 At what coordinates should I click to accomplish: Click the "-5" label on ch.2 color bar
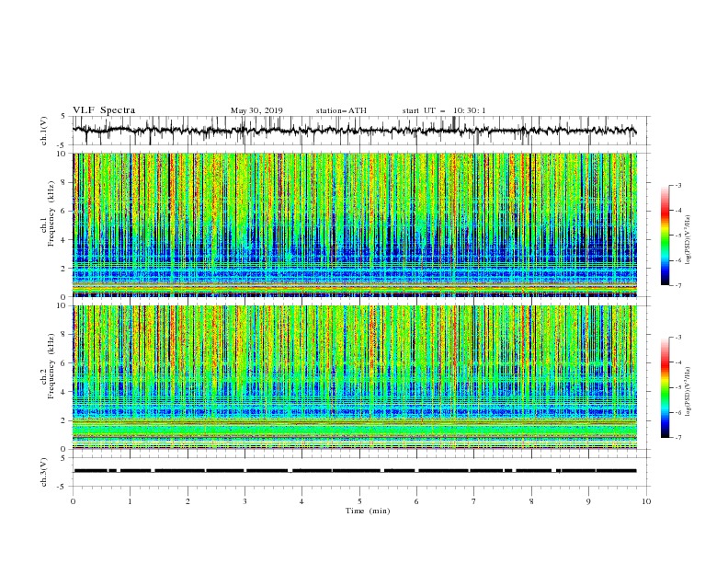(678, 387)
